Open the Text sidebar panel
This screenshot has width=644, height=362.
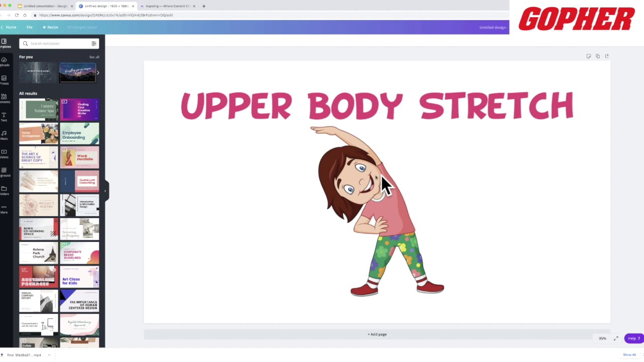[4, 117]
